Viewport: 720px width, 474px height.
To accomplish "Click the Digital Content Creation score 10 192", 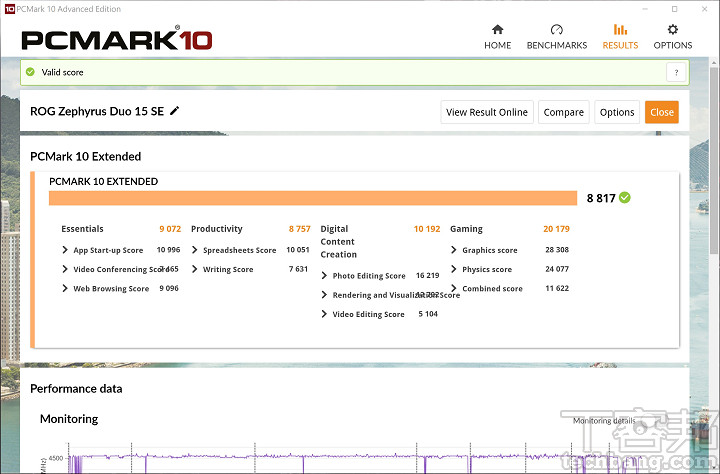I will click(427, 229).
